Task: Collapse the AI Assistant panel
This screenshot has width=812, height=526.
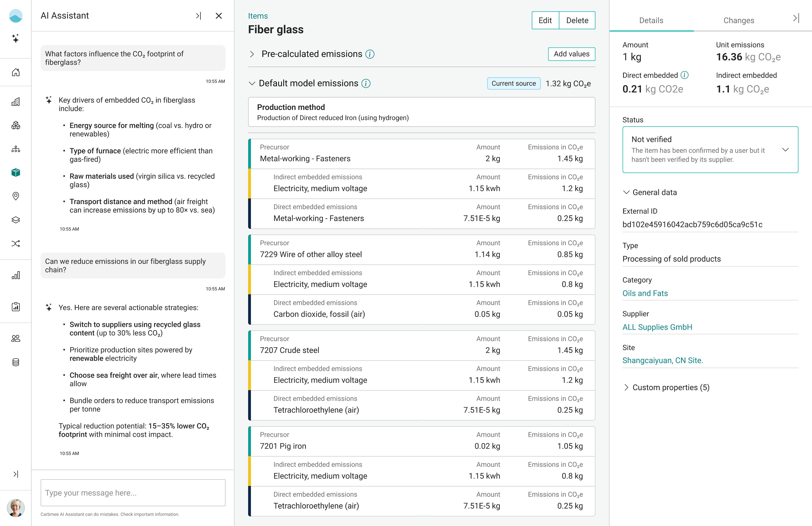Action: 198,16
